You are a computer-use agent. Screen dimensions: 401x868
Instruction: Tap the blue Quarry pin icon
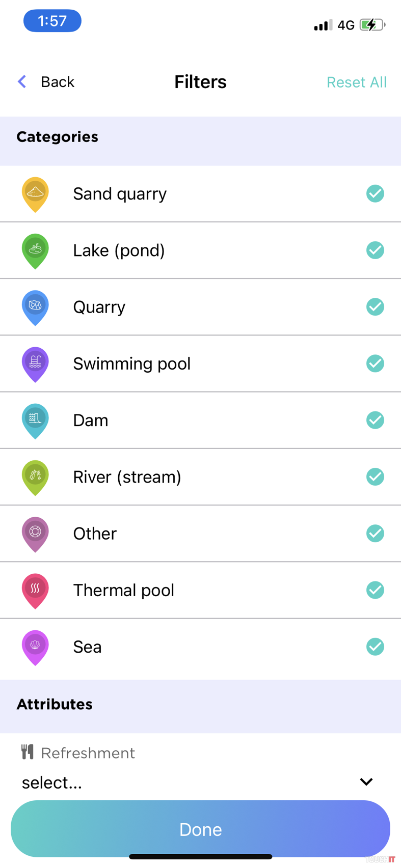tap(35, 307)
